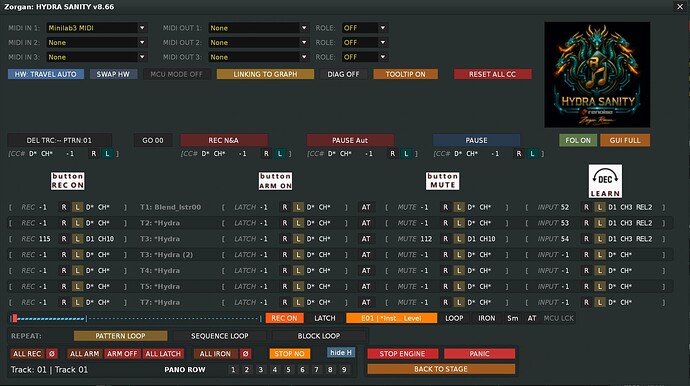Select pano row number 1
The width and height of the screenshot is (690, 386).
[x=233, y=370]
